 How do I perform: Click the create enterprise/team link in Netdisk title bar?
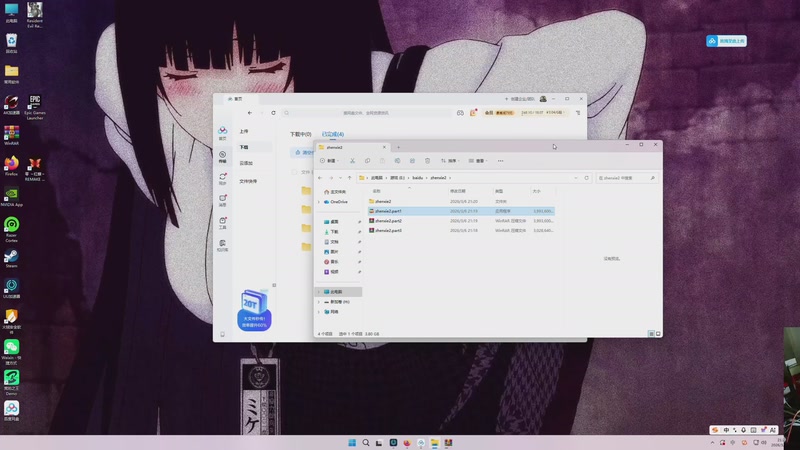click(520, 99)
